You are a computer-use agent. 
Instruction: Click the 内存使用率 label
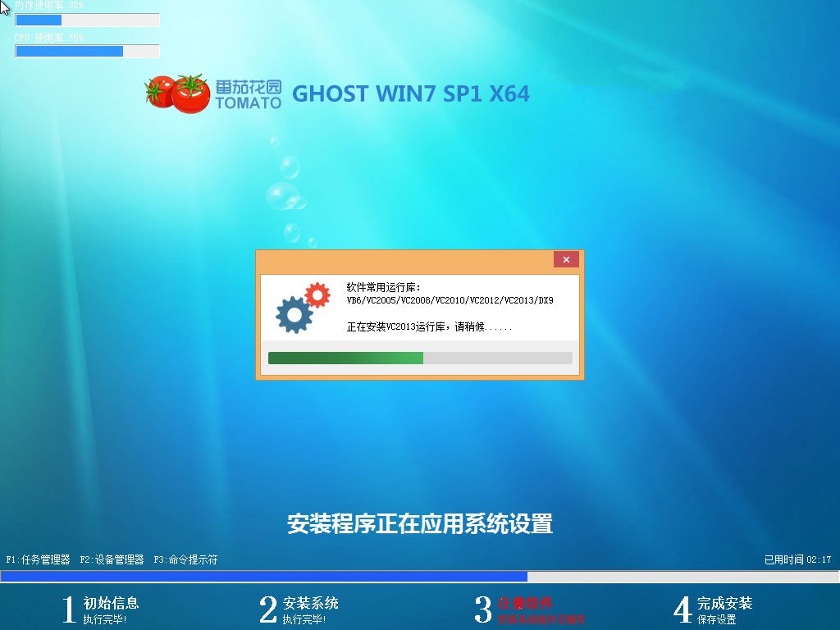pyautogui.click(x=49, y=6)
